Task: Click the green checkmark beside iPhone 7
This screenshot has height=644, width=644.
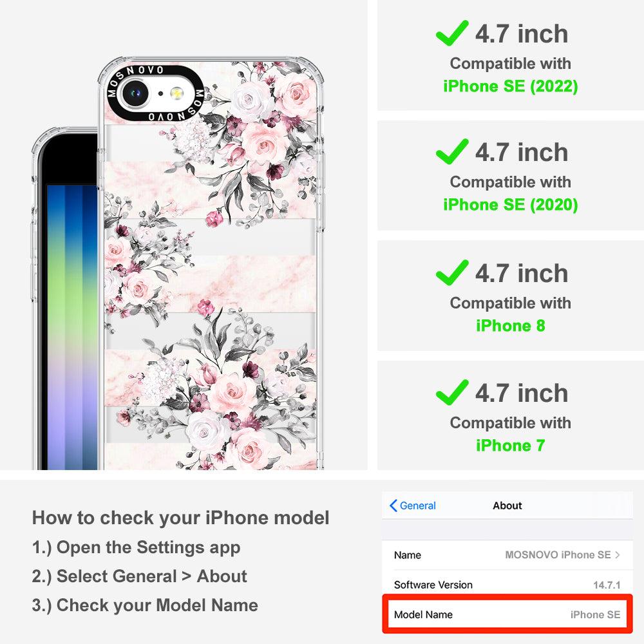Action: [452, 392]
